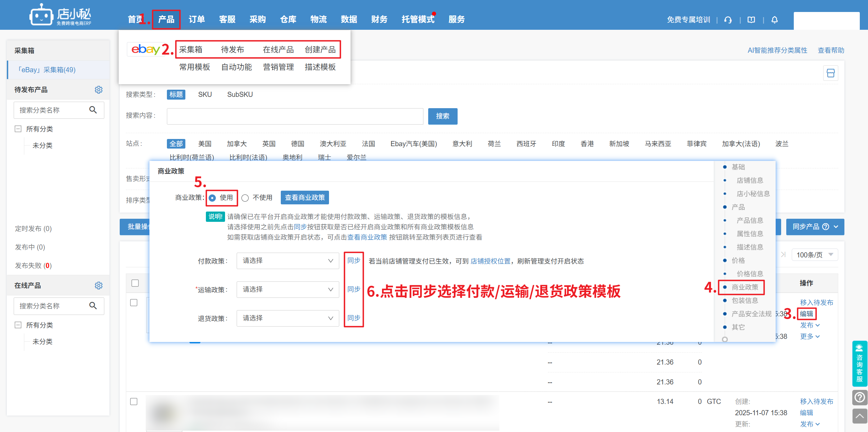This screenshot has width=868, height=432.
Task: Open the book help docs icon
Action: coord(751,20)
